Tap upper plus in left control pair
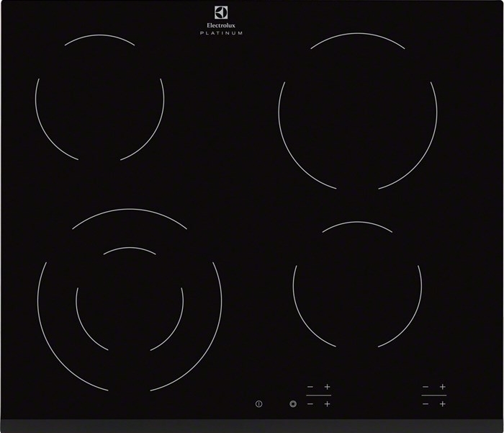504x433 pixels. (327, 386)
